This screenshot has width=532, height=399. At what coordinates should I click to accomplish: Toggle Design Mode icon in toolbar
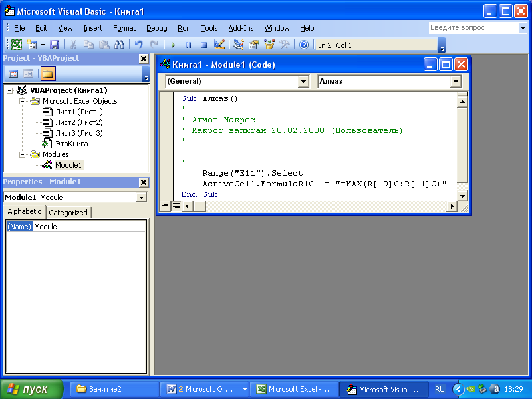coord(219,45)
